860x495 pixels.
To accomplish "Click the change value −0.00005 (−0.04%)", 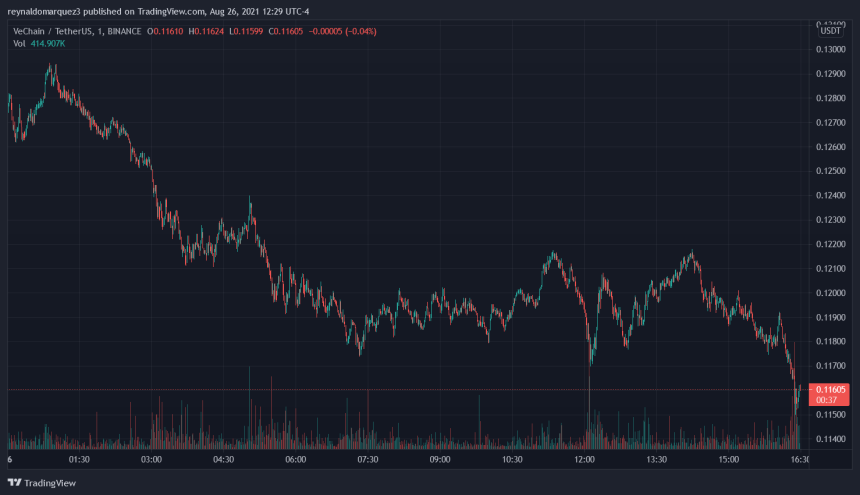I will 343,31.
